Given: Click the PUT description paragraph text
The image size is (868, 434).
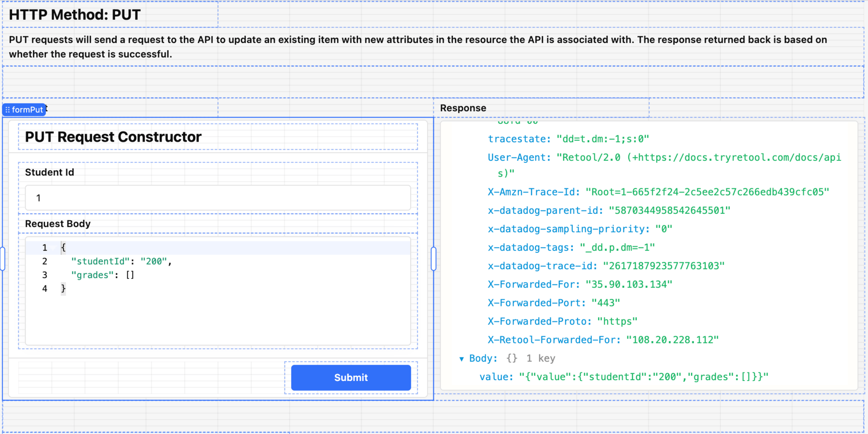Looking at the screenshot, I should tap(418, 47).
